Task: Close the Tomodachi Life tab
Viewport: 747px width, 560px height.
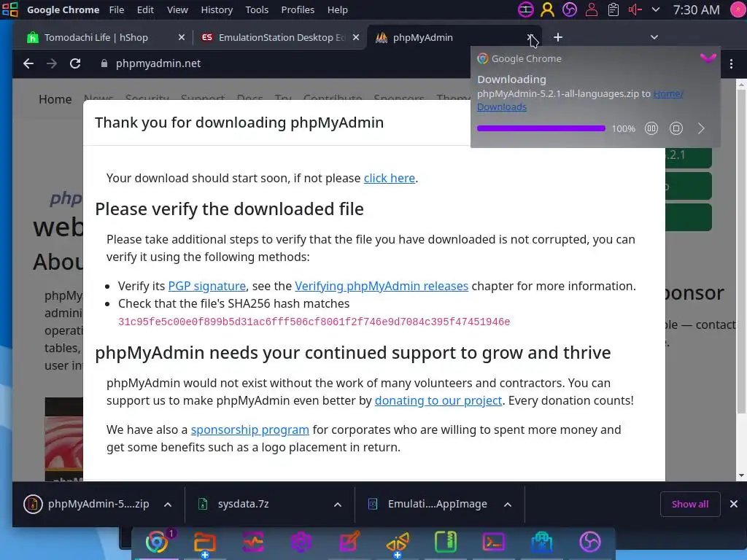Action: tap(182, 37)
